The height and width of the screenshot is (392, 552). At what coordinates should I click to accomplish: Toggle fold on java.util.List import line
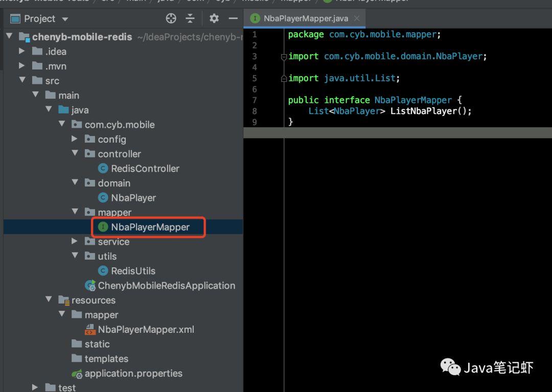click(284, 79)
